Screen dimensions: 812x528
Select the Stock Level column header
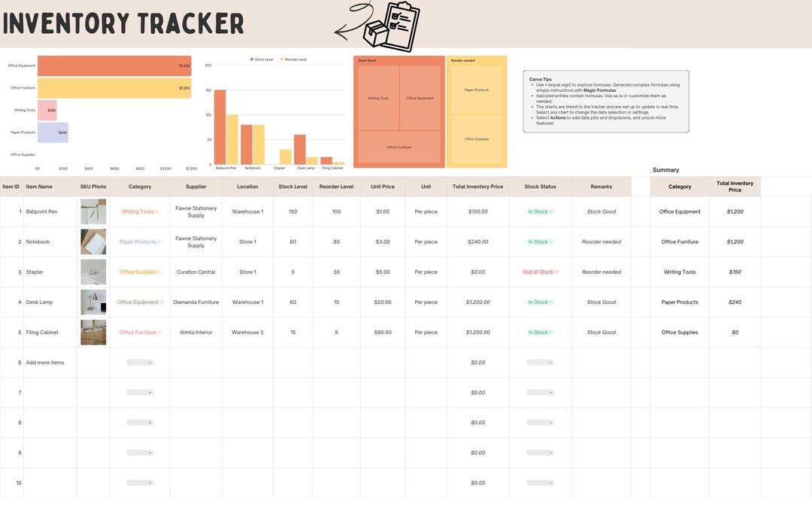(x=293, y=187)
